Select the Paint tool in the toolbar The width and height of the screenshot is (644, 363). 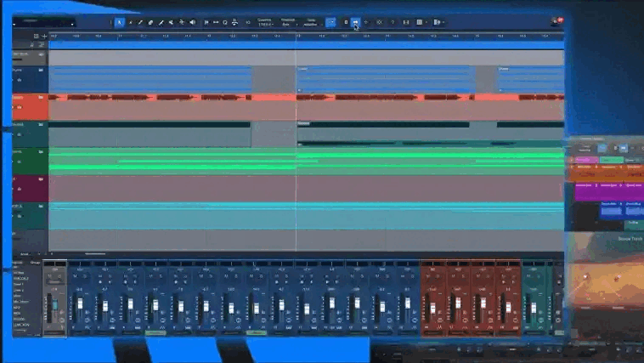coord(161,22)
